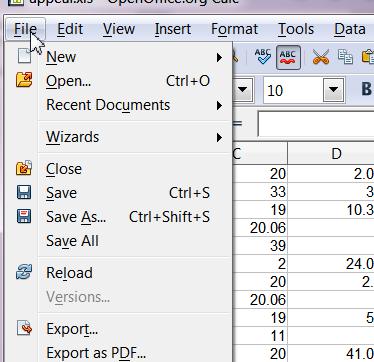Toggle Bold formatting button
The height and width of the screenshot is (362, 374).
coord(366,89)
